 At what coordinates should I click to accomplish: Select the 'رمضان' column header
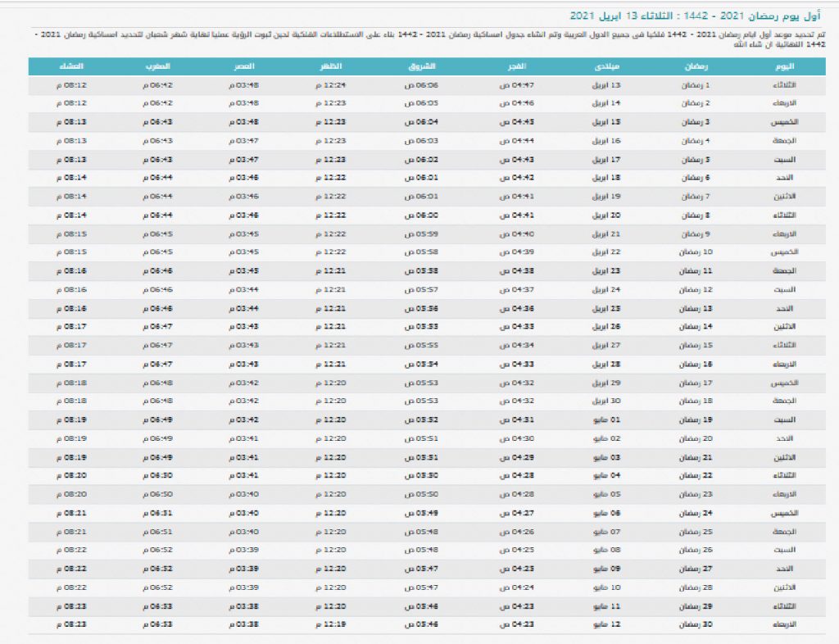[x=696, y=66]
